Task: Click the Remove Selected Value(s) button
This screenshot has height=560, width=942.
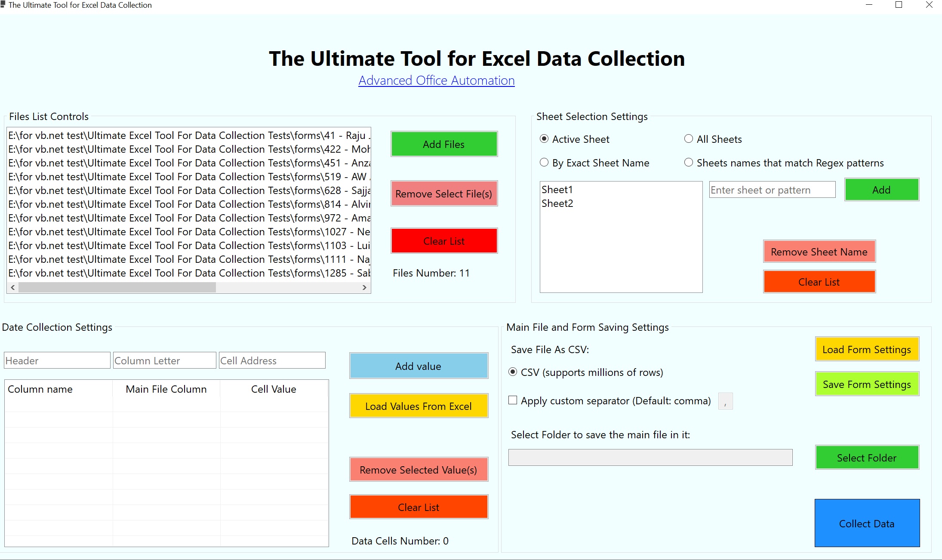Action: [418, 470]
